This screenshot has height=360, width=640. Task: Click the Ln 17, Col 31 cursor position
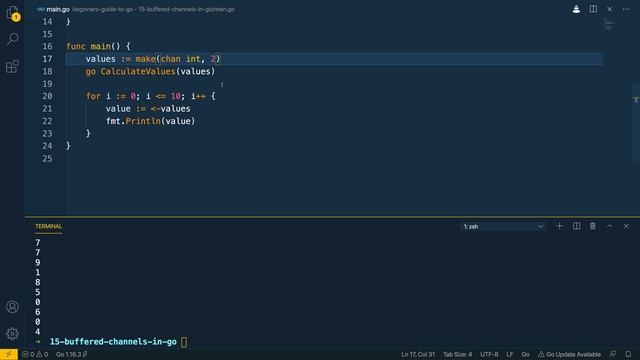coord(418,354)
